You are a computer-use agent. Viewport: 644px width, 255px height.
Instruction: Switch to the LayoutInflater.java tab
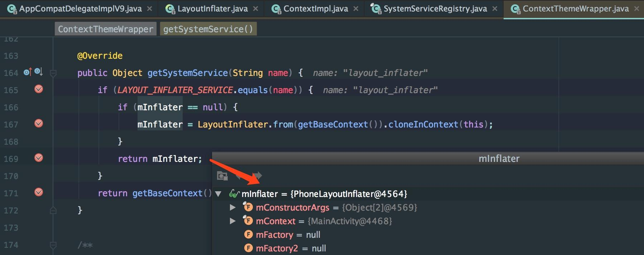(212, 9)
